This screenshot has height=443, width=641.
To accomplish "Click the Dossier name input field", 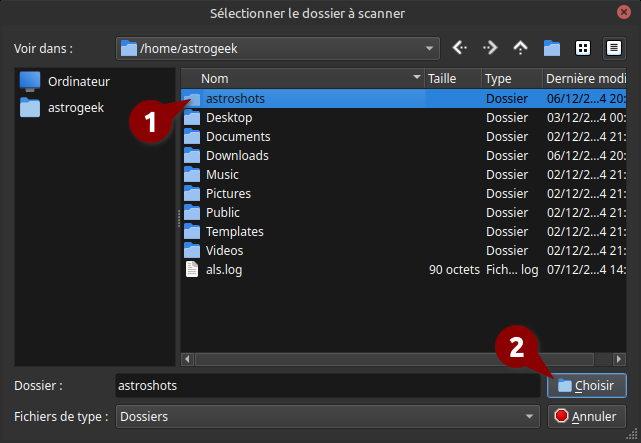I will [327, 385].
